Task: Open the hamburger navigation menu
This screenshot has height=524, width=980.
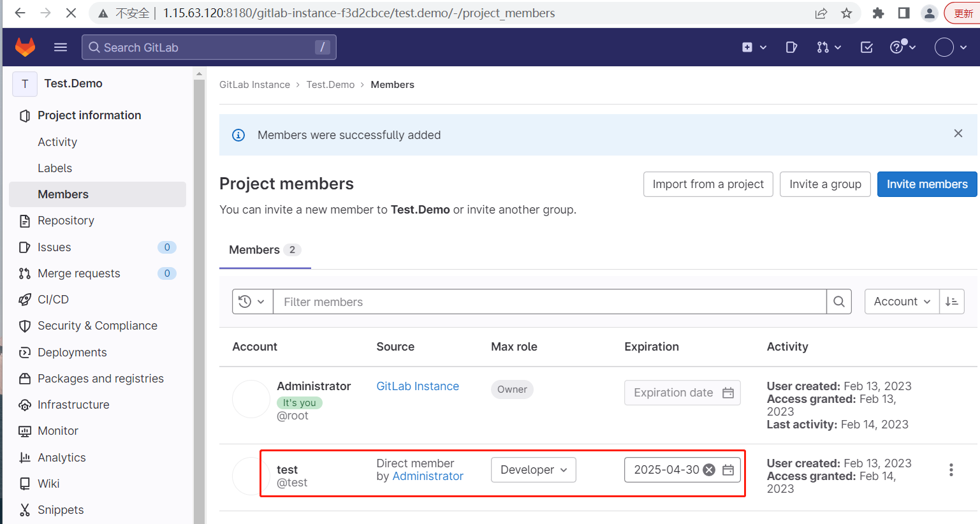Action: [x=61, y=47]
